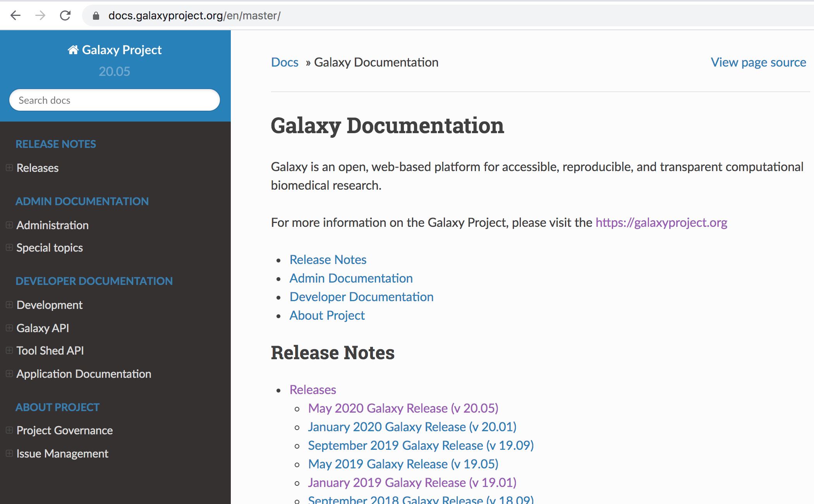
Task: Visit the galaxyproject.org homepage link
Action: pyautogui.click(x=662, y=222)
